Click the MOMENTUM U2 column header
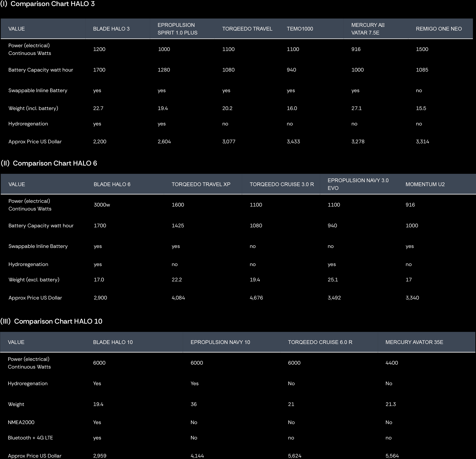This screenshot has width=476, height=459. pyautogui.click(x=425, y=184)
